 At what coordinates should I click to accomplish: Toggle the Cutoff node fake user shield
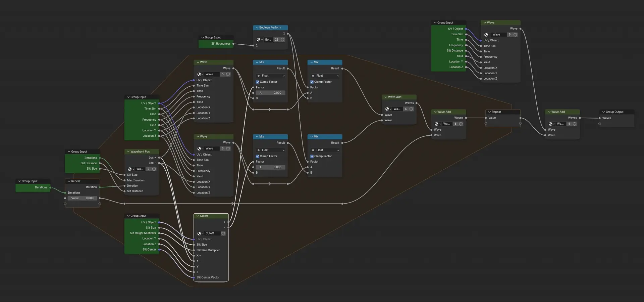(223, 233)
